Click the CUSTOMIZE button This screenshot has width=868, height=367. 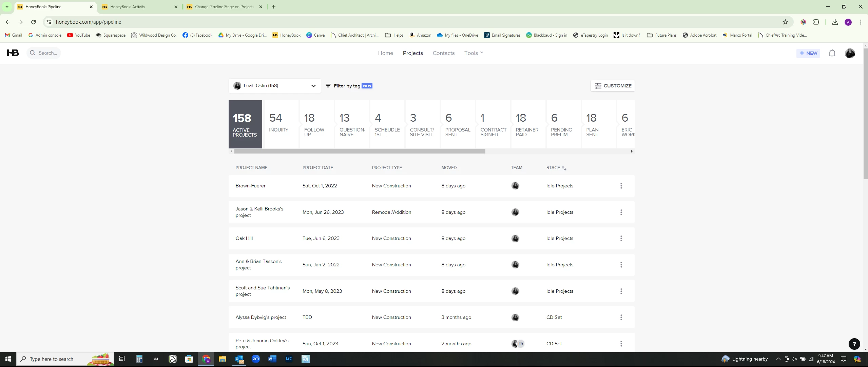(613, 86)
